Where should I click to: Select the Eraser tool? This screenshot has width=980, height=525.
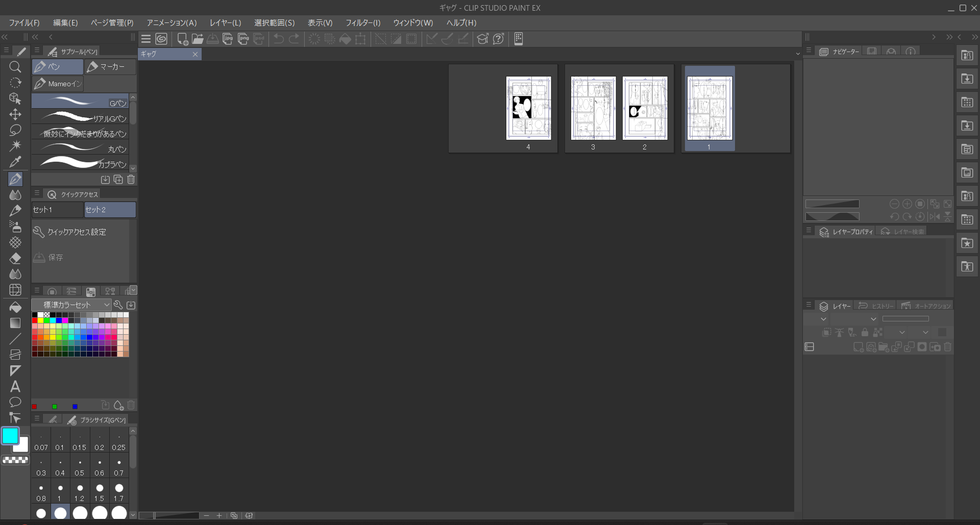point(15,258)
